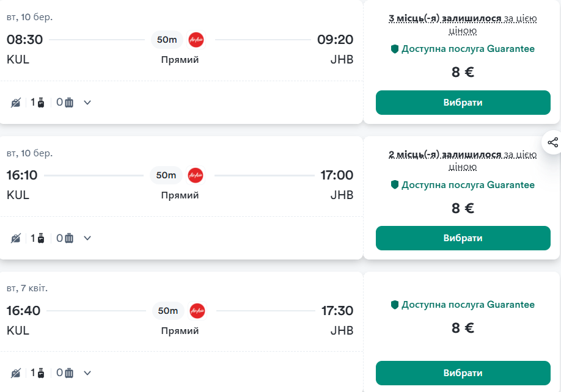561x392 pixels.
Task: Click the crossed-out personal item icon on first flight
Action: click(x=16, y=102)
